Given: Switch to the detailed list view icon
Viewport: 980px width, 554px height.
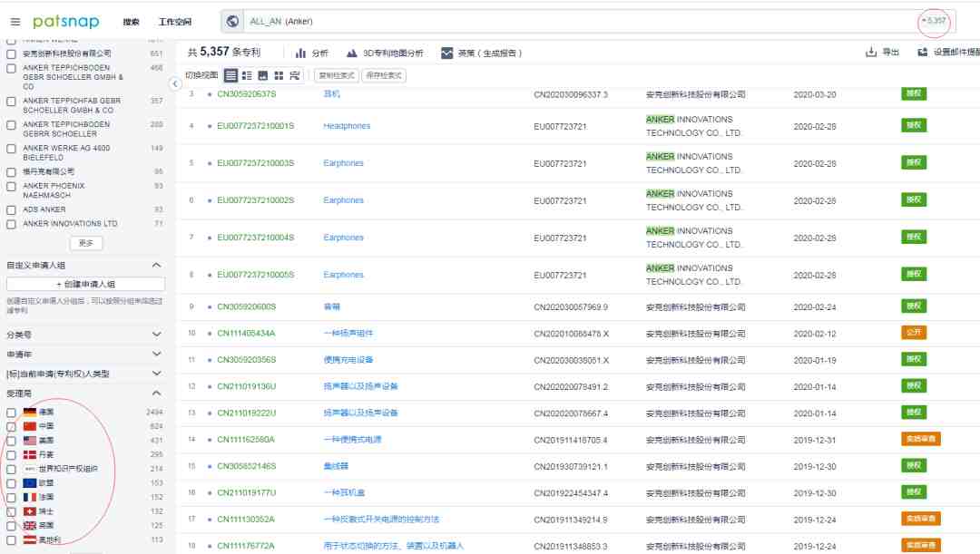Looking at the screenshot, I should (247, 75).
